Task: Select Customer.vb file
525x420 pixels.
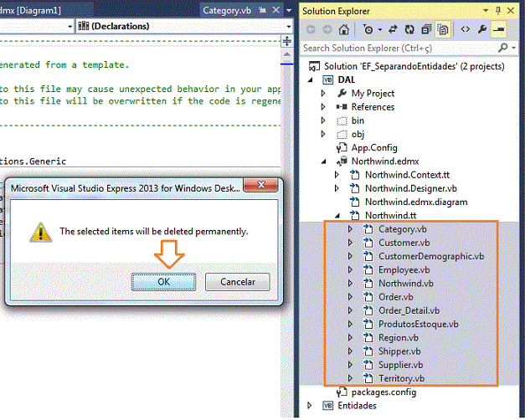Action: (x=404, y=243)
